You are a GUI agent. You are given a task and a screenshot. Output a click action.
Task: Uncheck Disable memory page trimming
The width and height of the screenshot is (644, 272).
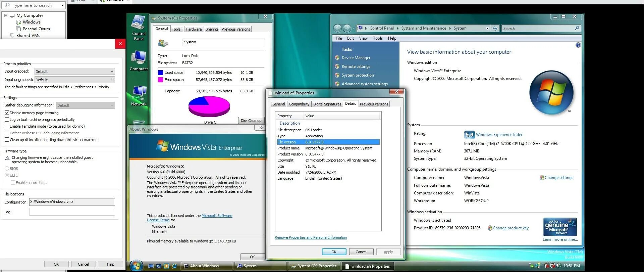pyautogui.click(x=7, y=113)
